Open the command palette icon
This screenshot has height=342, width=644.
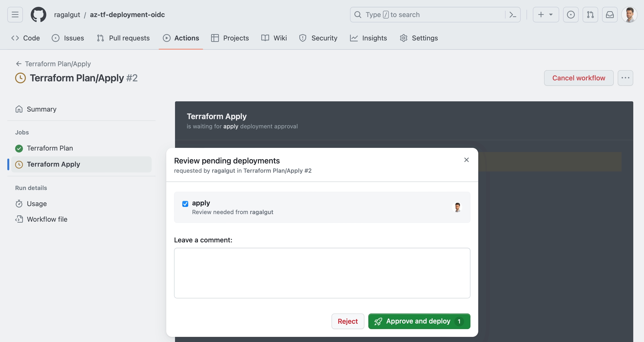point(513,15)
